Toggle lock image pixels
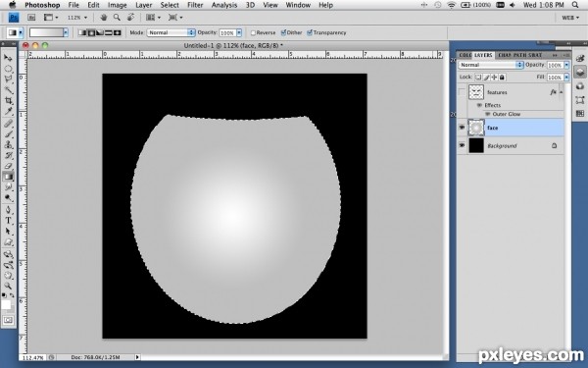This screenshot has width=588, height=368. pyautogui.click(x=486, y=77)
